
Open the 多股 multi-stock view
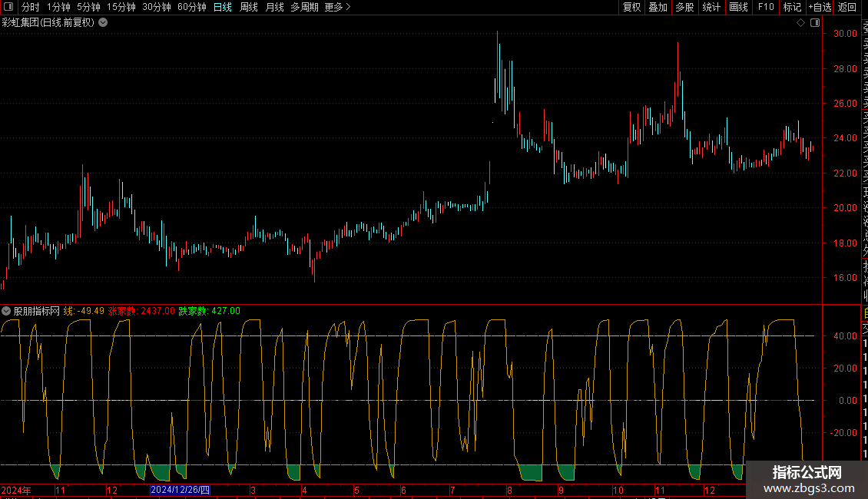[x=684, y=7]
